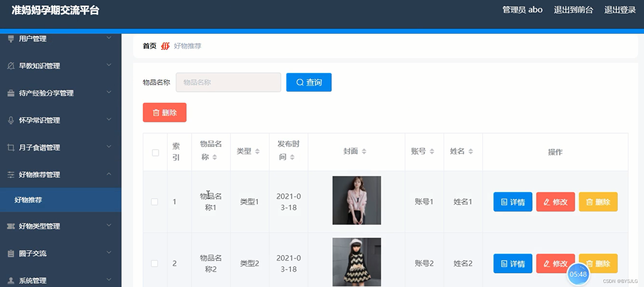
Task: Click the clipboard icon beside 圈子交流
Action: coord(11,254)
